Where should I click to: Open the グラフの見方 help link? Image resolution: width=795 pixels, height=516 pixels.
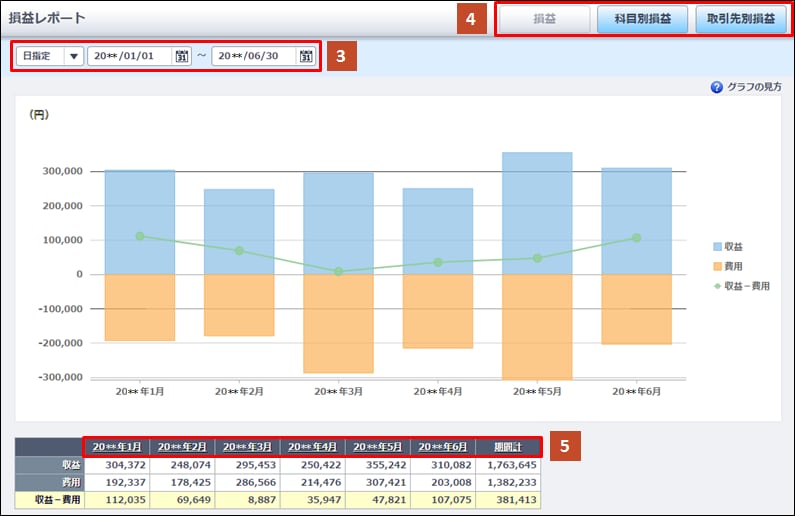pyautogui.click(x=754, y=87)
